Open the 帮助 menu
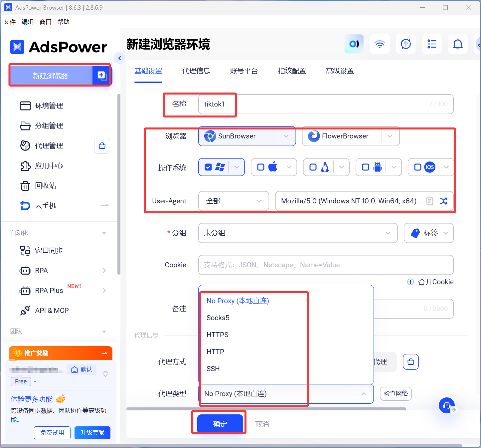This screenshot has width=481, height=448. tap(64, 22)
